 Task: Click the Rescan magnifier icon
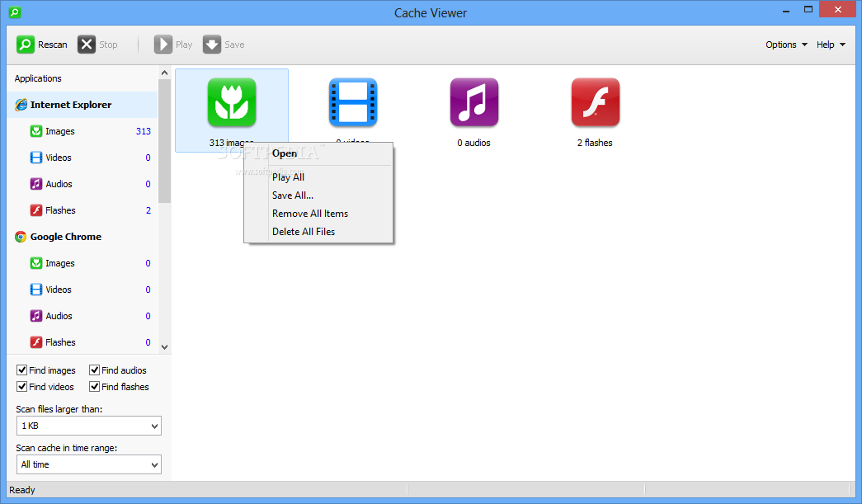[x=25, y=45]
